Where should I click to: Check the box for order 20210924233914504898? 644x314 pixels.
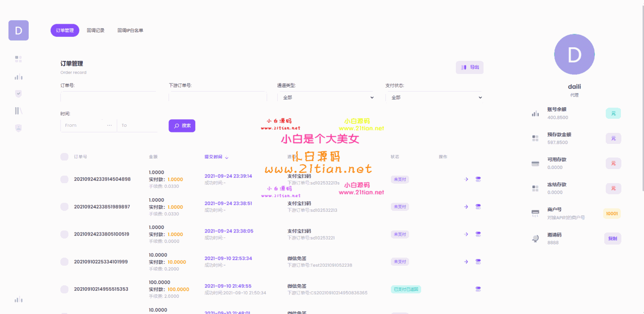(x=64, y=179)
